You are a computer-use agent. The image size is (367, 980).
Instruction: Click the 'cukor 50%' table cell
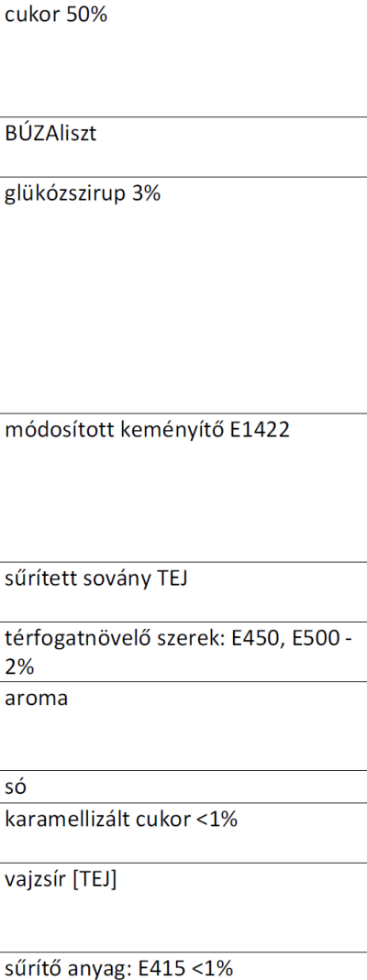183,58
